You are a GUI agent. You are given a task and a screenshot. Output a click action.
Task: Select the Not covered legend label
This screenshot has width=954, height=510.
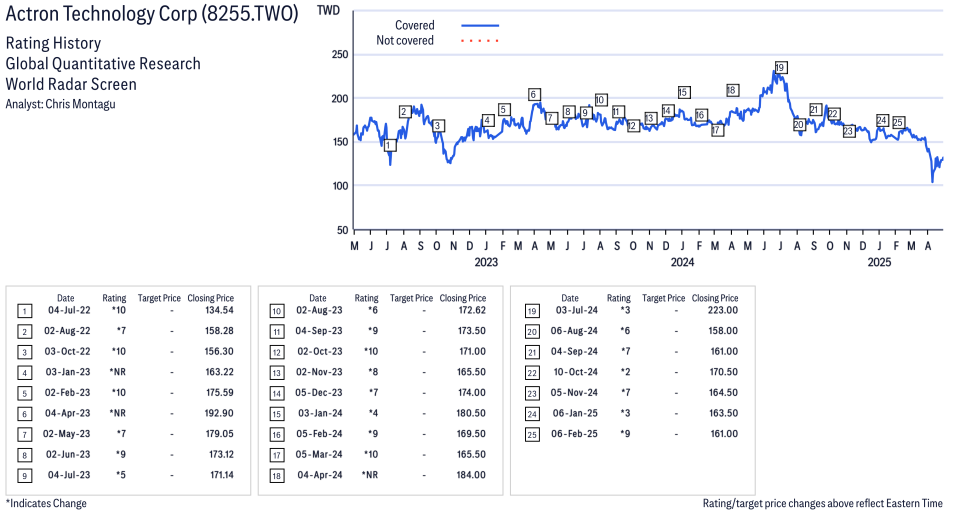[405, 41]
